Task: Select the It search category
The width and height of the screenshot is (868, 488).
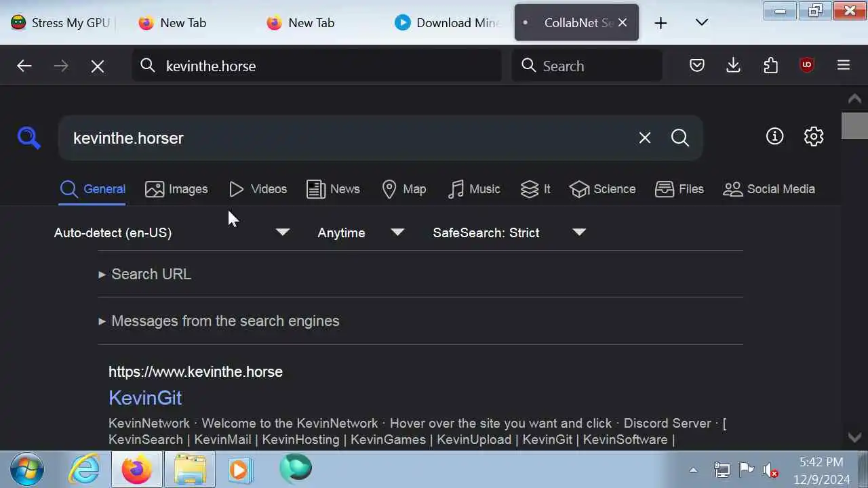Action: pyautogui.click(x=535, y=189)
